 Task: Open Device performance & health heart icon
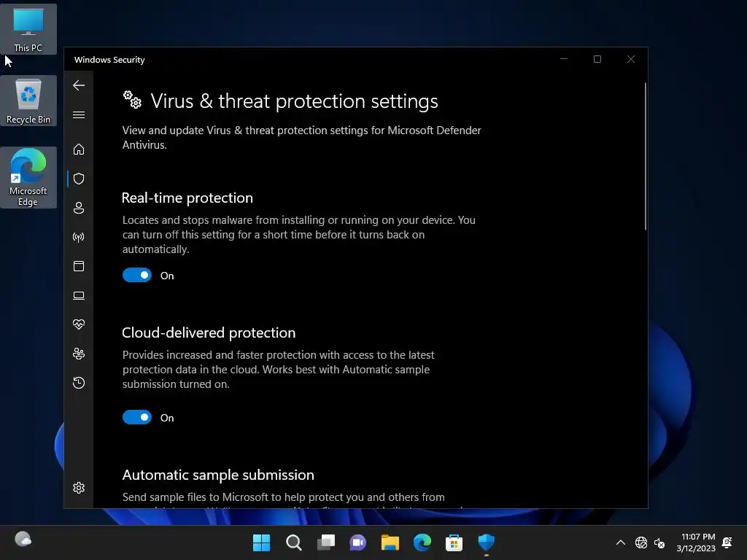(79, 324)
